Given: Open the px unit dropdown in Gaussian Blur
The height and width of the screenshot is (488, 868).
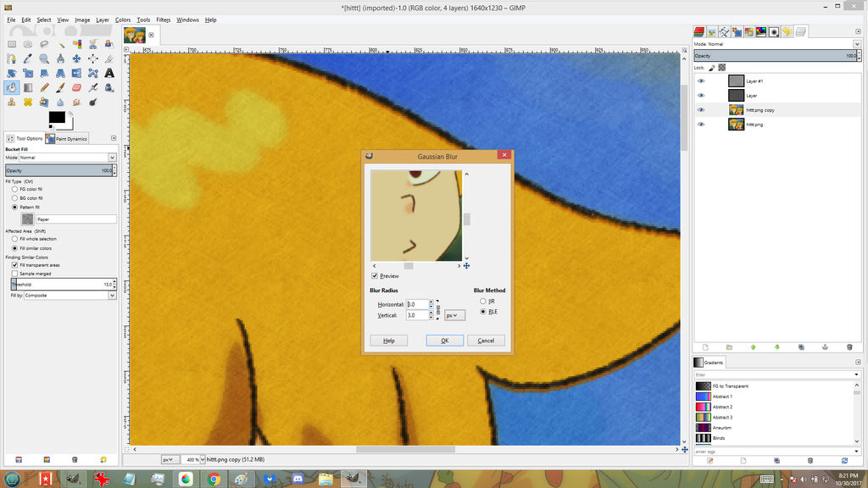Looking at the screenshot, I should click(x=454, y=315).
